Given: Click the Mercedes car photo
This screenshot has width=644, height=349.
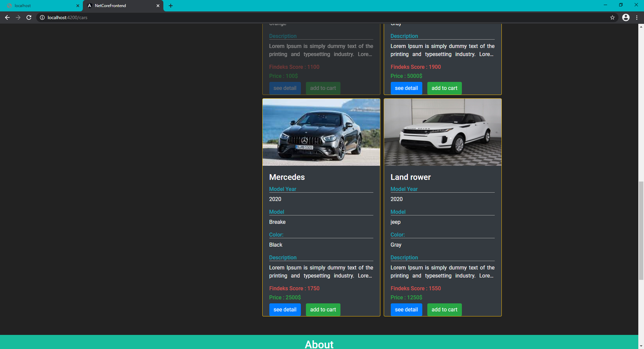Looking at the screenshot, I should (x=321, y=132).
